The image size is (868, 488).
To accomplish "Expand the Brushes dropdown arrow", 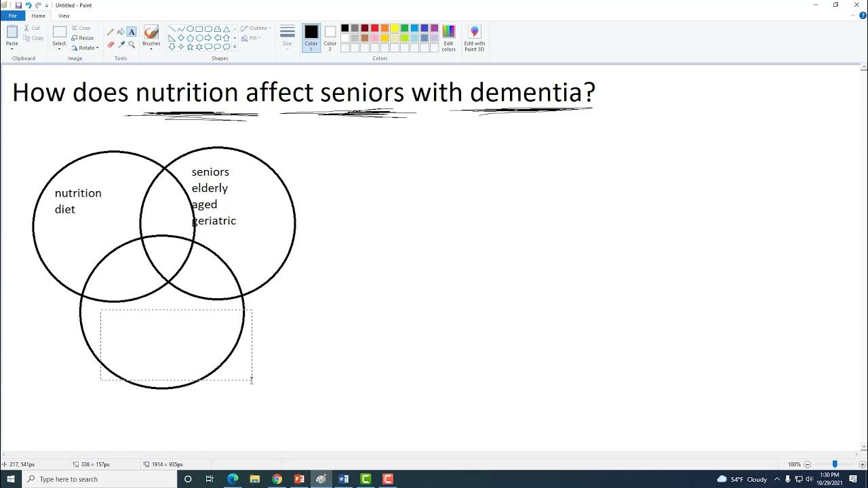I will pyautogui.click(x=151, y=49).
